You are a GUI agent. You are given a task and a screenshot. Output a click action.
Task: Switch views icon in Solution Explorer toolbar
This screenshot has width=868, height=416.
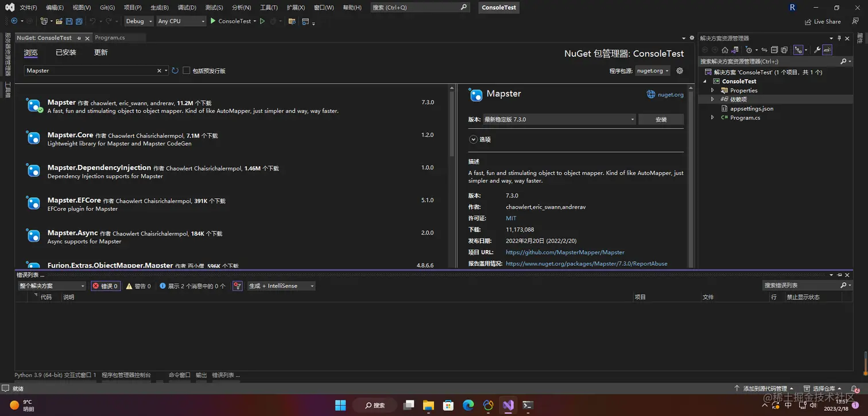point(735,50)
